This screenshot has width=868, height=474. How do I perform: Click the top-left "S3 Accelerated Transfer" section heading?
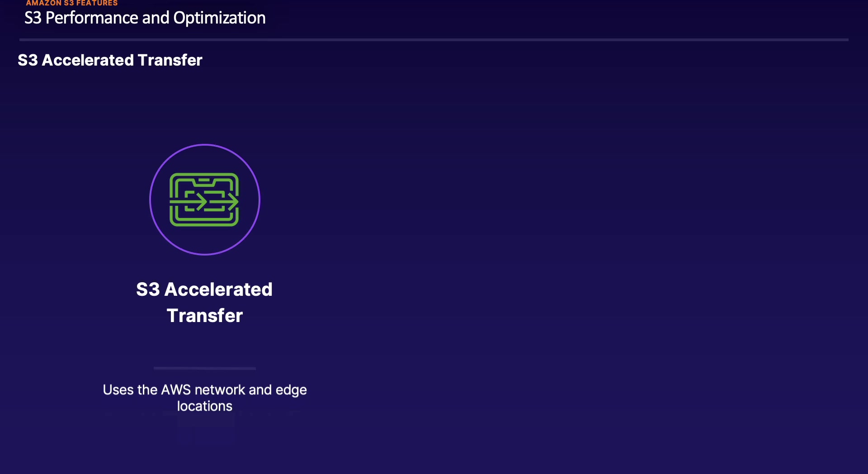110,60
